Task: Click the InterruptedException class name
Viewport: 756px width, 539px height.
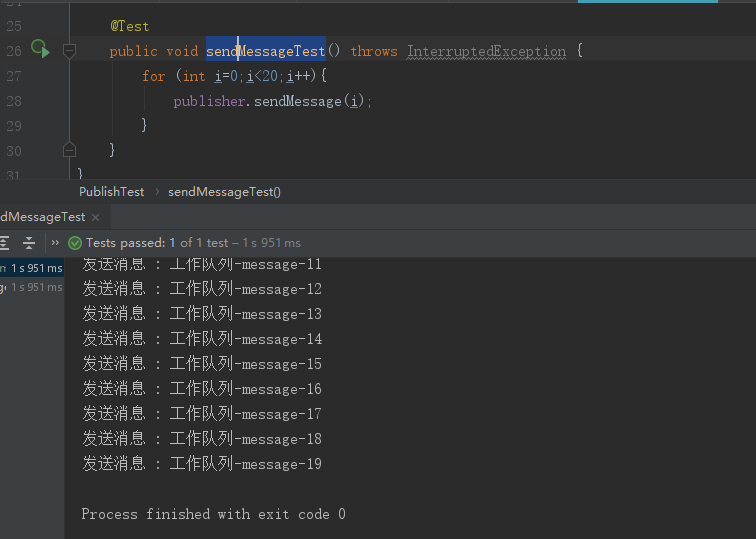Action: click(486, 51)
